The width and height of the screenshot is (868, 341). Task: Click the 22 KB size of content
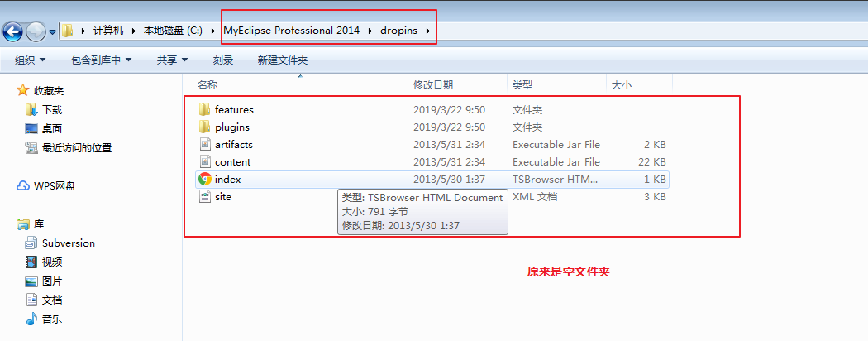point(651,162)
